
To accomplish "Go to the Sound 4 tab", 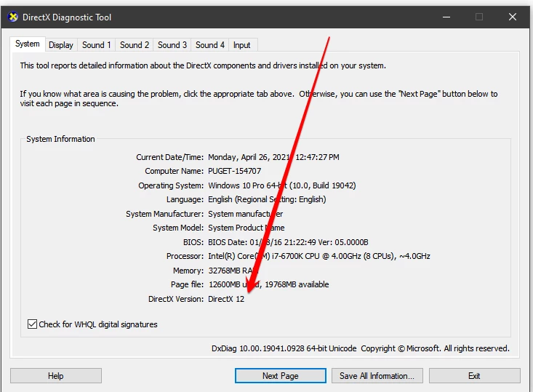I will point(209,45).
